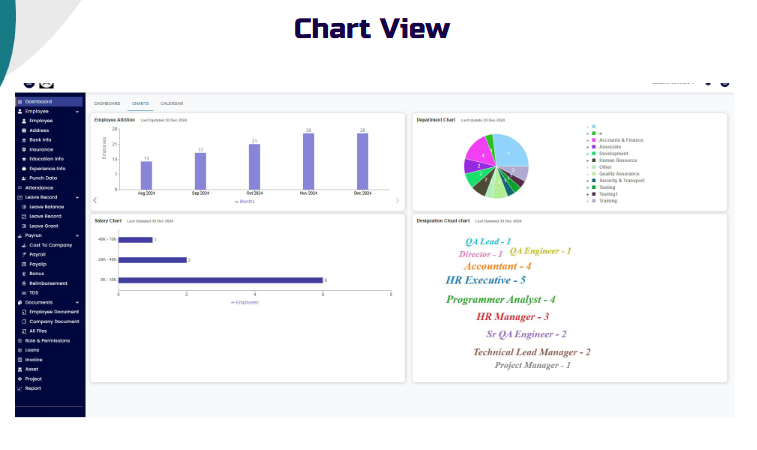Click the Reimbursement icon in sidebar
This screenshot has width=757, height=450.
[23, 283]
